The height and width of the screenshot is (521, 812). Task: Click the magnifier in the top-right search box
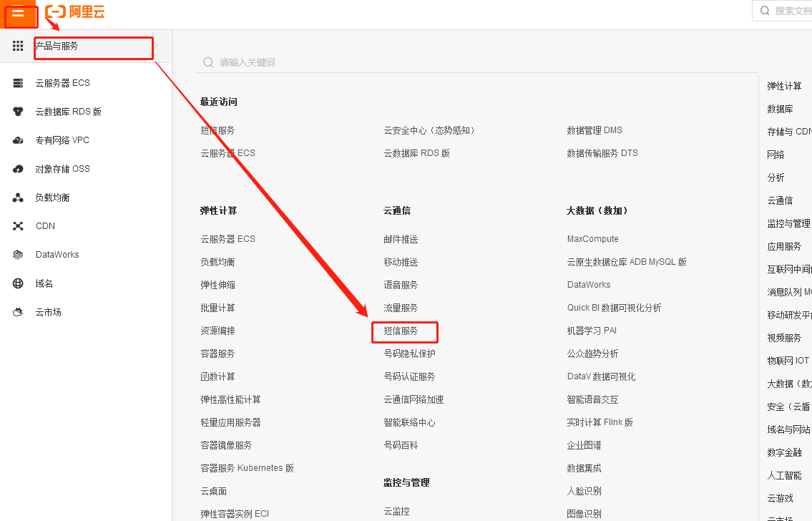765,11
